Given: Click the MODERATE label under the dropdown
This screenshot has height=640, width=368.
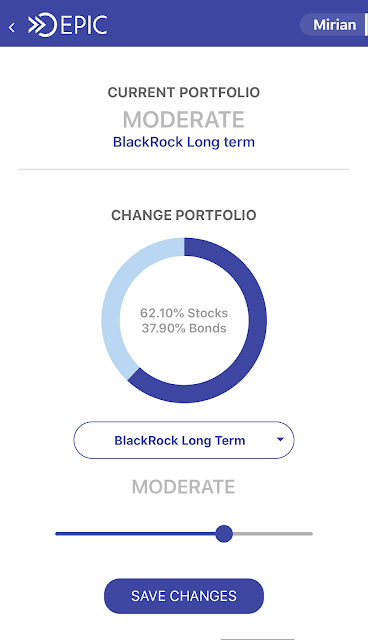Looking at the screenshot, I should coord(184,487).
